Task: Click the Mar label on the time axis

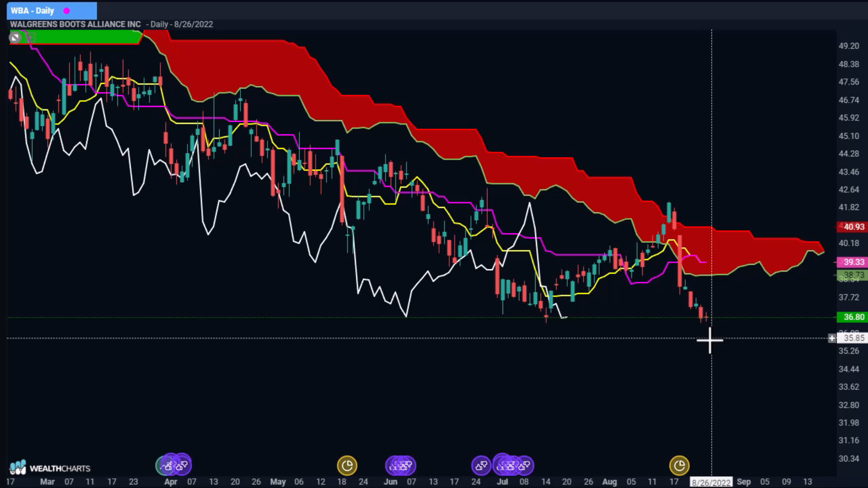Action: 47,482
